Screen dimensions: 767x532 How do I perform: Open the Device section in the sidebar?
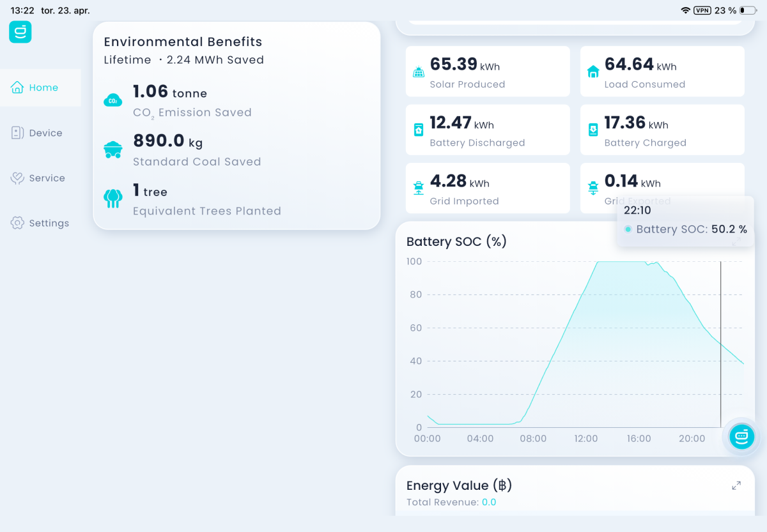pos(40,133)
